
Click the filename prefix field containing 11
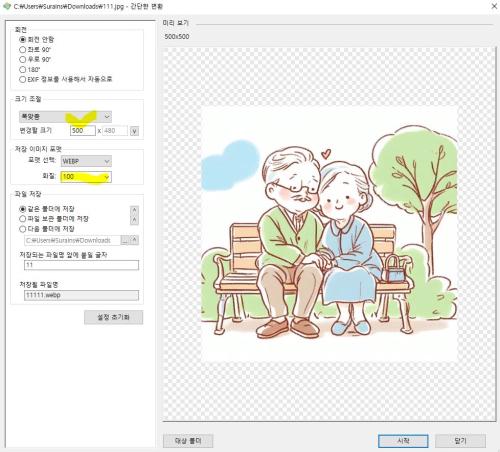tap(81, 265)
